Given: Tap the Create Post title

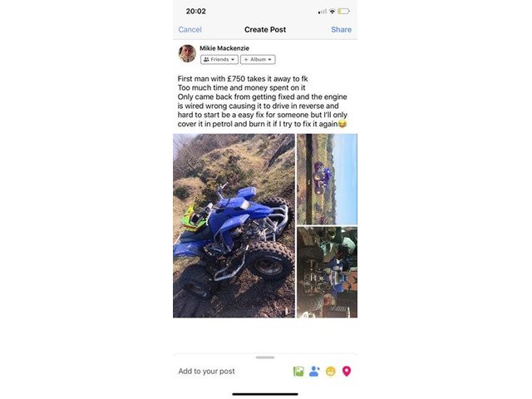Looking at the screenshot, I should point(265,30).
